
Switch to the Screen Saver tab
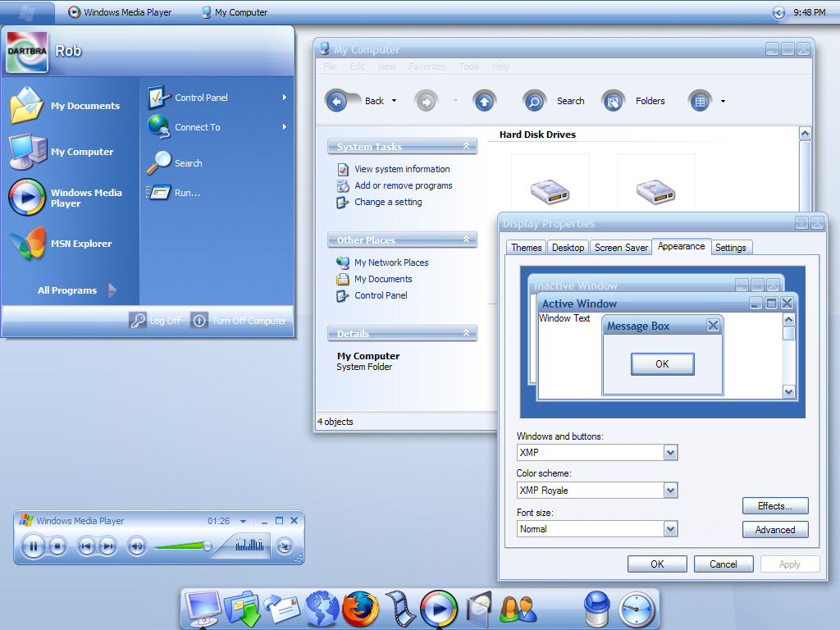[621, 248]
